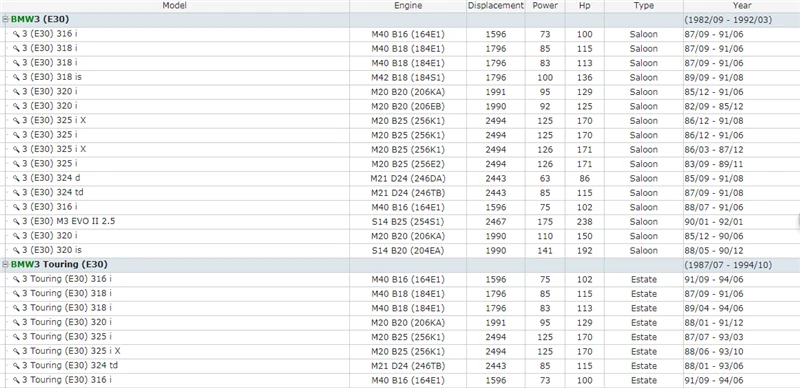
Task: Collapse the BMW3 Touring (E30) group
Action: (x=5, y=265)
